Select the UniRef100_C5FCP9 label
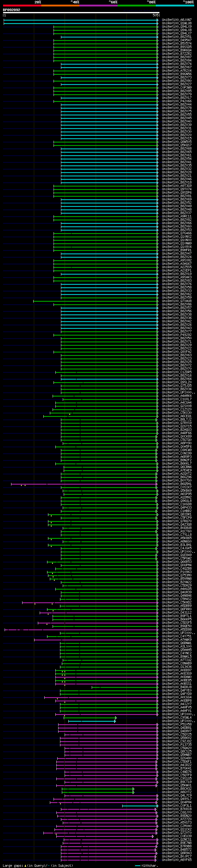This screenshot has width=197, height=868. (177, 518)
